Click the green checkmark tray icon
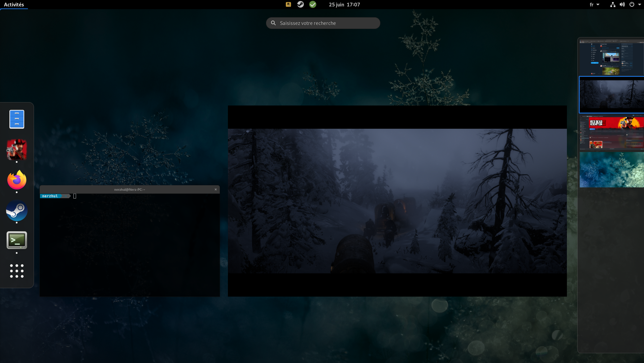644x363 pixels. (x=313, y=4)
